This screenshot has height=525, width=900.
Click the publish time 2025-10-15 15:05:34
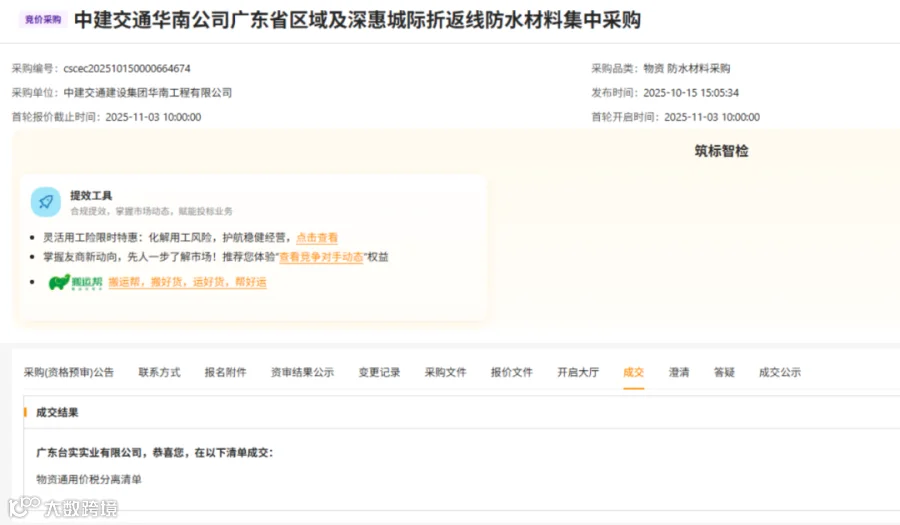tap(691, 92)
